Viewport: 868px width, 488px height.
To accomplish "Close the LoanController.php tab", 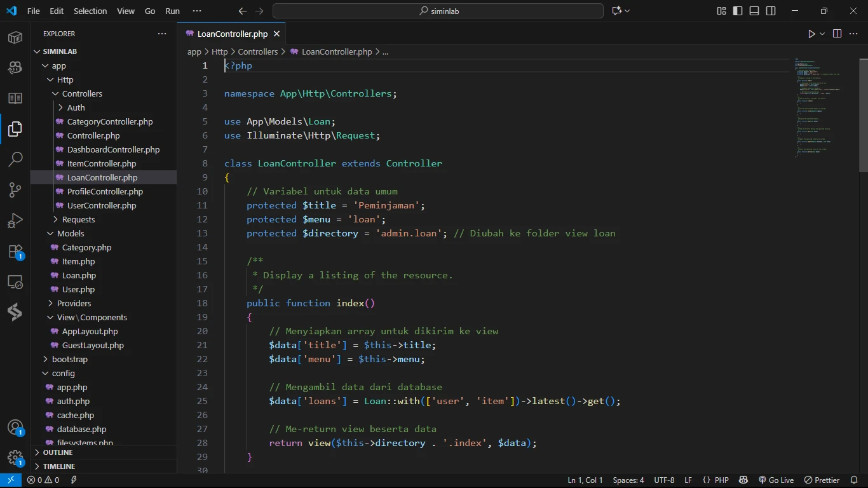I will [276, 34].
